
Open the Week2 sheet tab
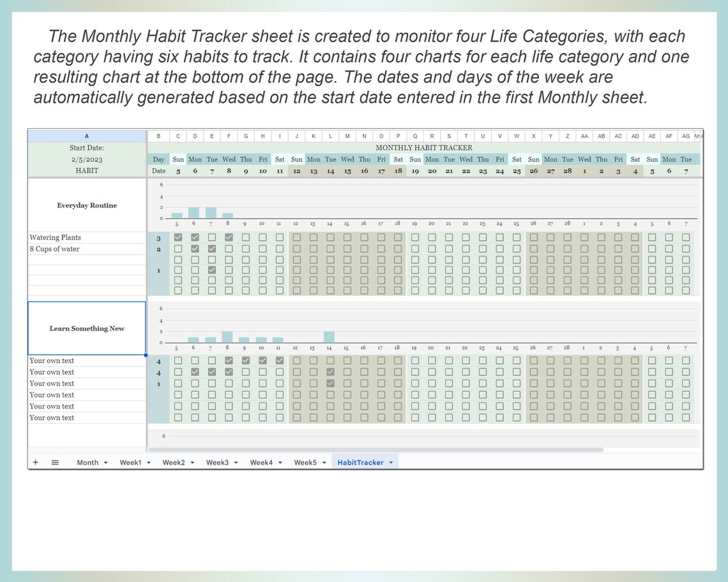click(174, 462)
